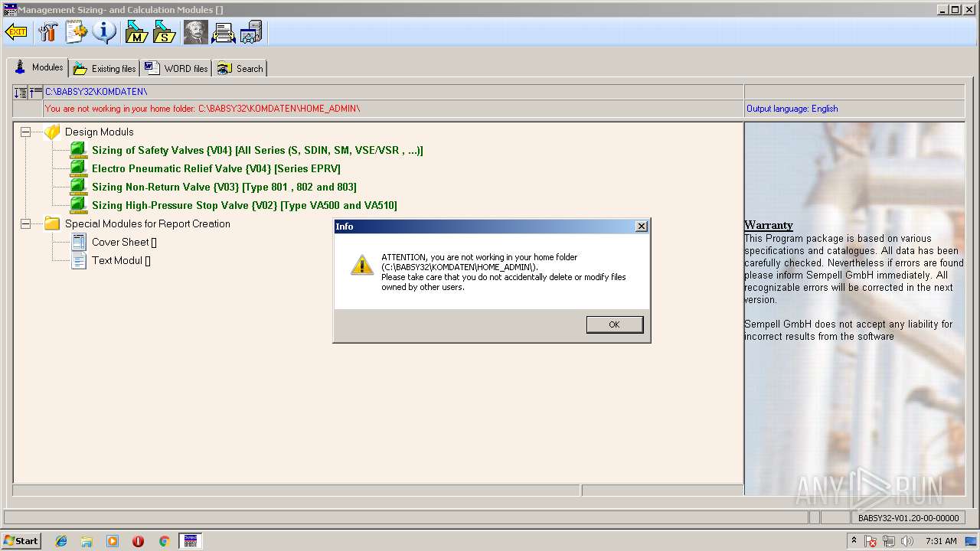Click the 'Output language: English' label

[x=792, y=109]
